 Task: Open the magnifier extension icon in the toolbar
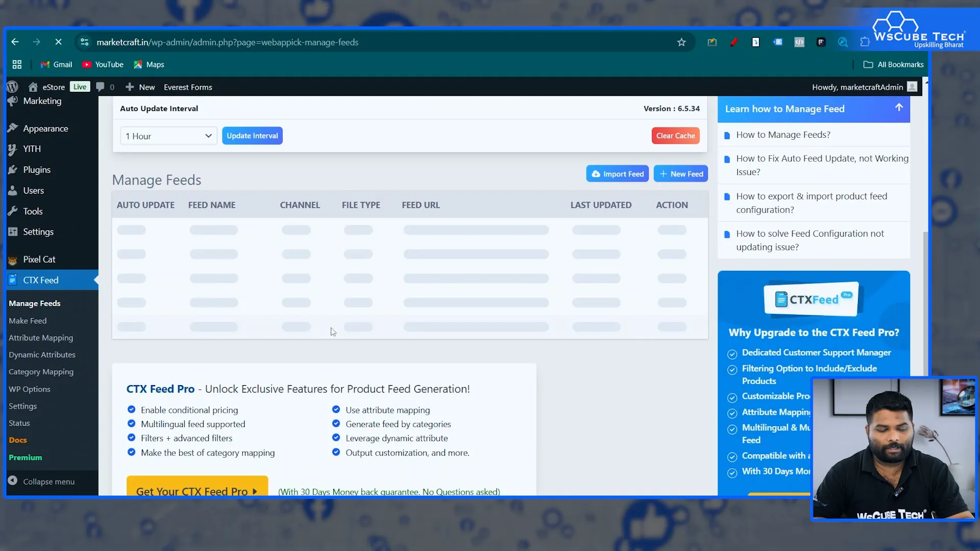coord(843,42)
